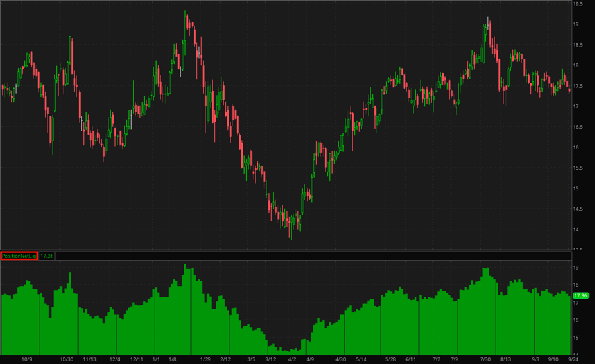Click the 16 label on lower study axis

pos(576,320)
